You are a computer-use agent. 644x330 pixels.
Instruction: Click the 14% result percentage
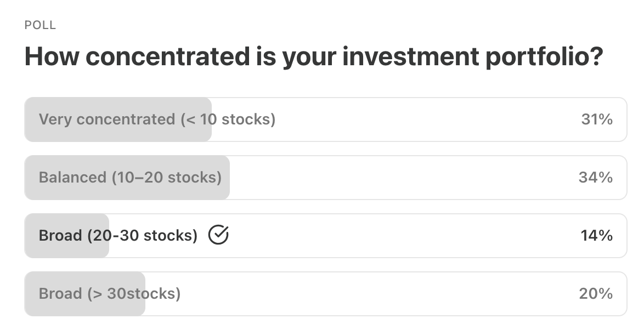tap(596, 236)
